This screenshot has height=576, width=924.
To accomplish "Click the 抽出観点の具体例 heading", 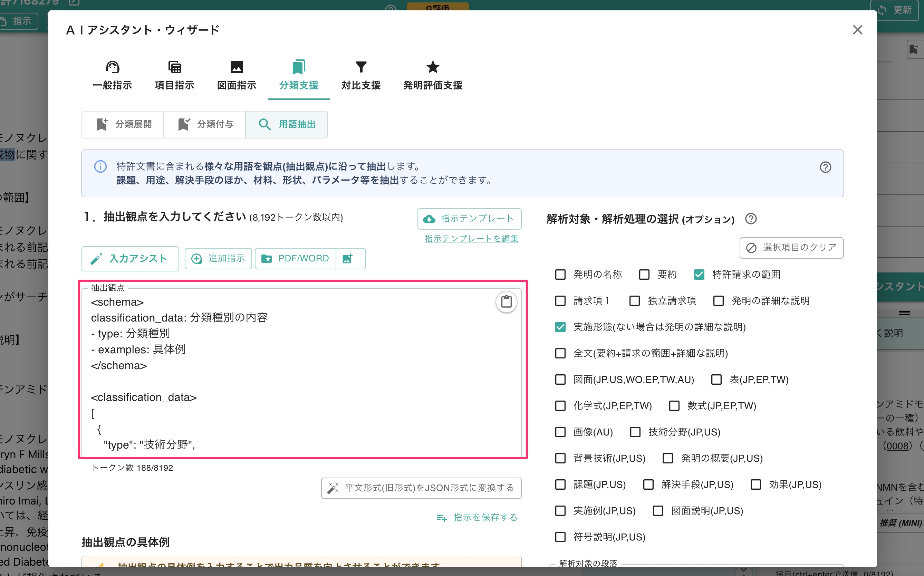I will point(125,542).
